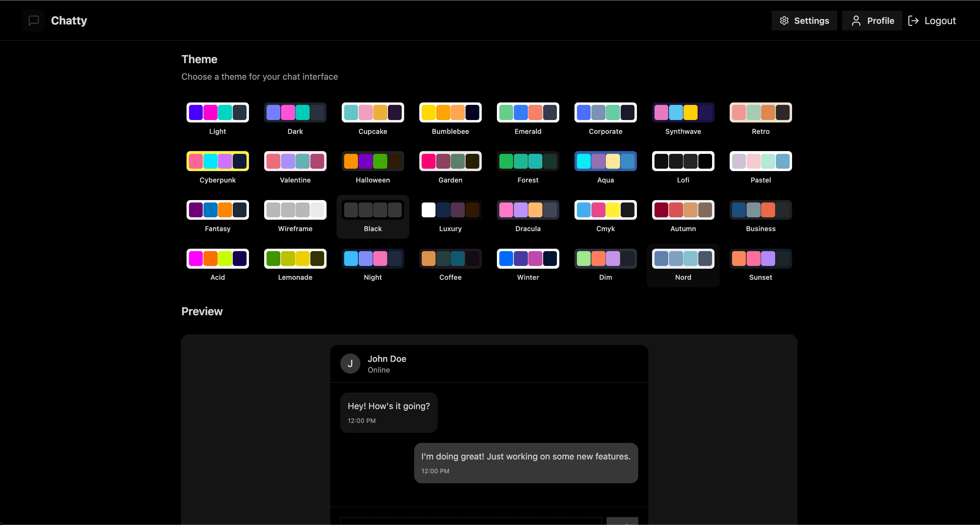The image size is (980, 525).
Task: Click the Chatty home link
Action: click(x=69, y=21)
